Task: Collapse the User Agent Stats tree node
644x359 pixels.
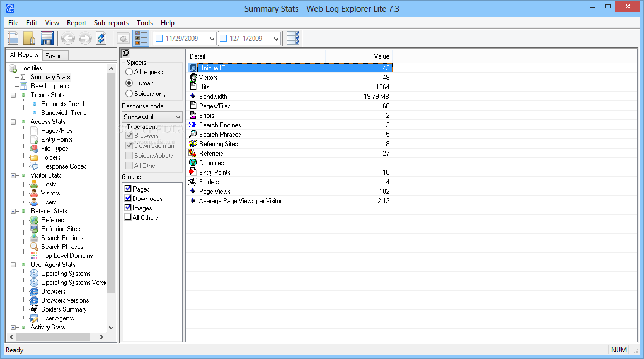Action: (x=13, y=265)
